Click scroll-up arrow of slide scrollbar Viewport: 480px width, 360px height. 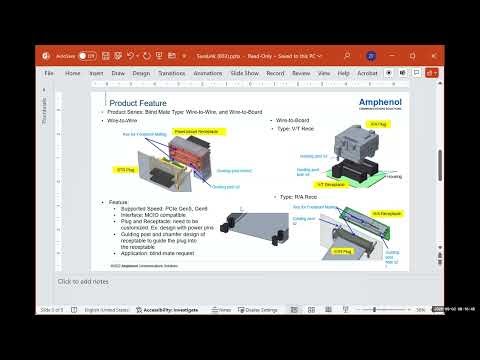click(x=440, y=83)
